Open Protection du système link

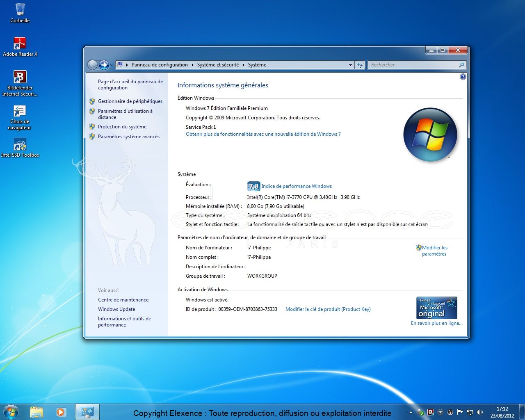[122, 127]
